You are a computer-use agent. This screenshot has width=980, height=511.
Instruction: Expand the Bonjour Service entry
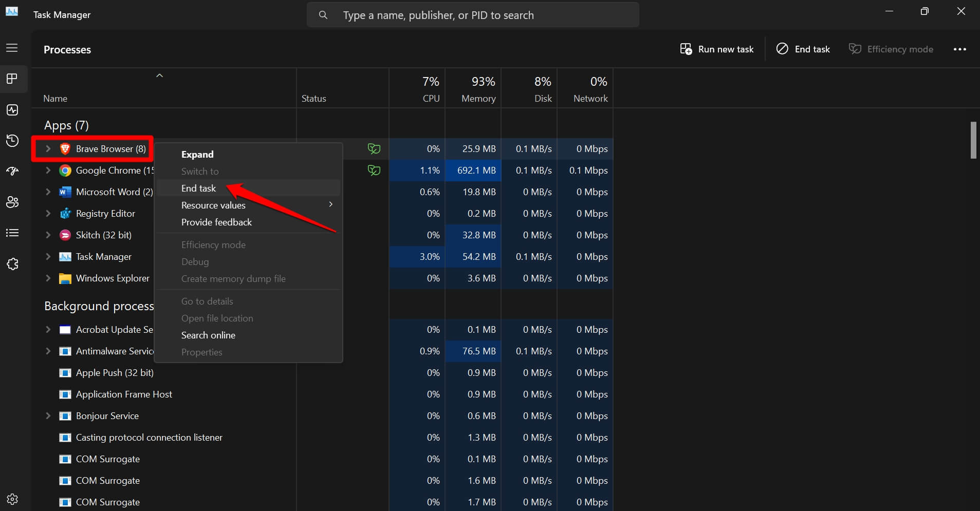tap(48, 416)
